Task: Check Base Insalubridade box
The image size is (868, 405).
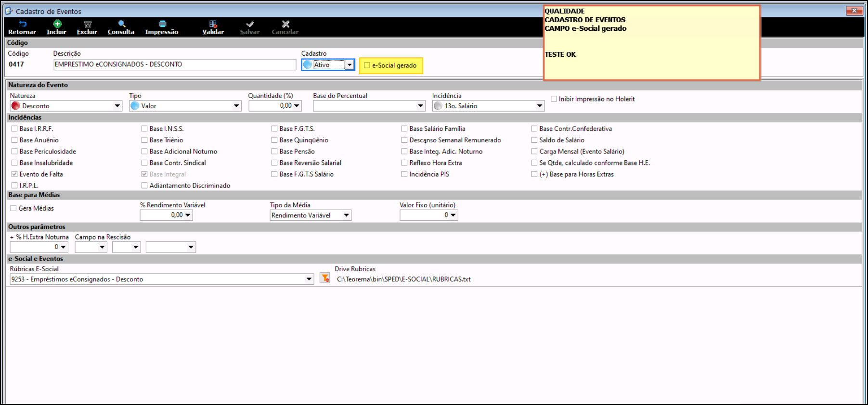Action: click(14, 163)
